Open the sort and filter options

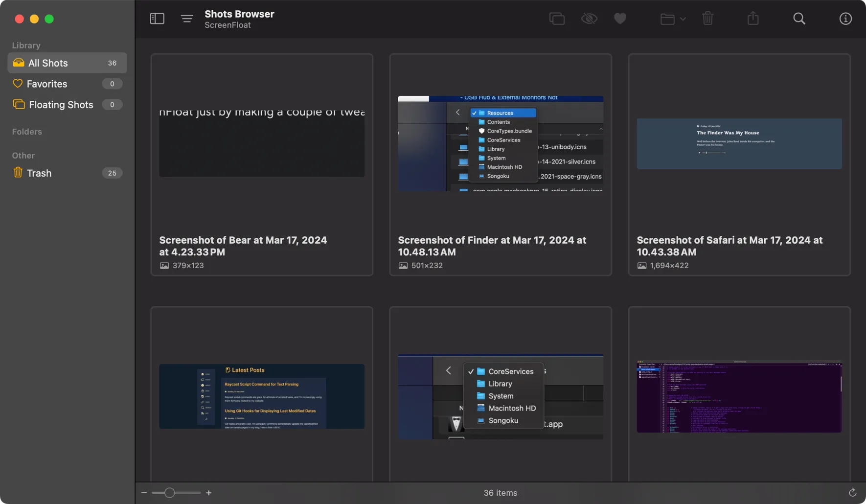186,18
